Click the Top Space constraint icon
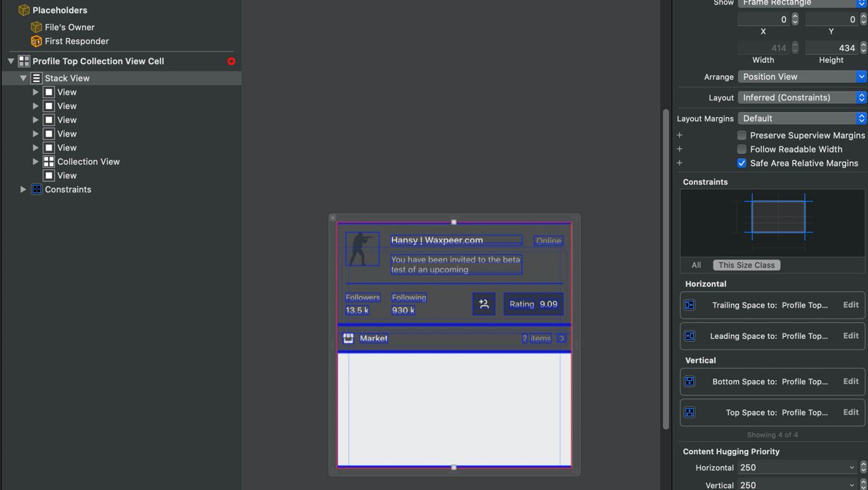The image size is (868, 490). coord(690,412)
